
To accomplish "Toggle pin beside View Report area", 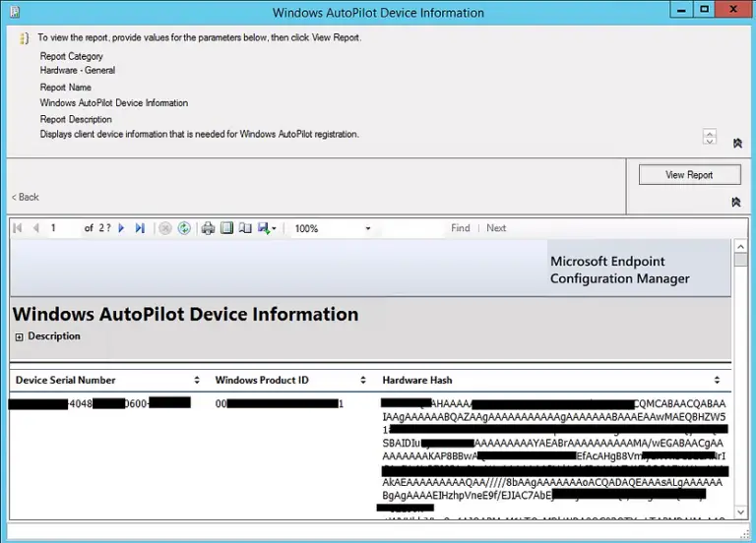I will [736, 202].
